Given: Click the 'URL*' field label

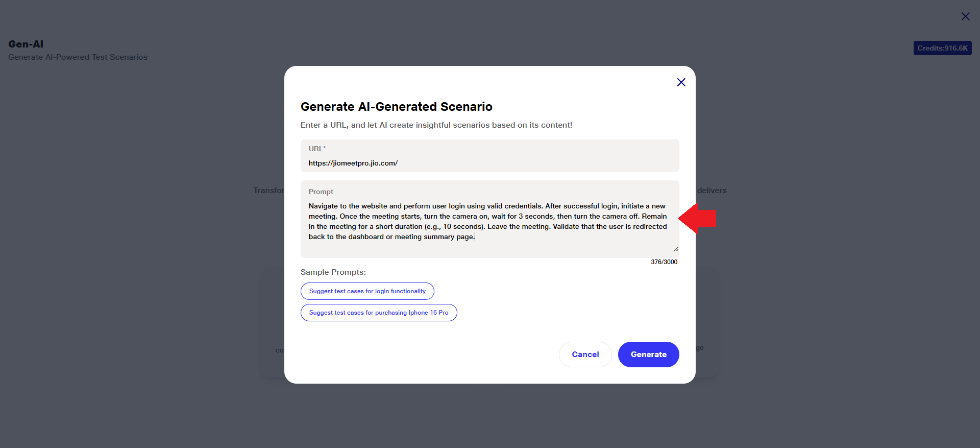Looking at the screenshot, I should click(317, 149).
